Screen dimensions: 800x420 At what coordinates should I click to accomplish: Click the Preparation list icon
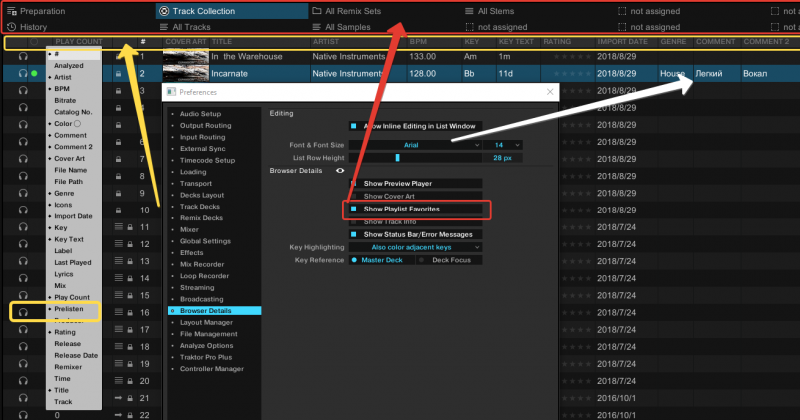(x=12, y=11)
